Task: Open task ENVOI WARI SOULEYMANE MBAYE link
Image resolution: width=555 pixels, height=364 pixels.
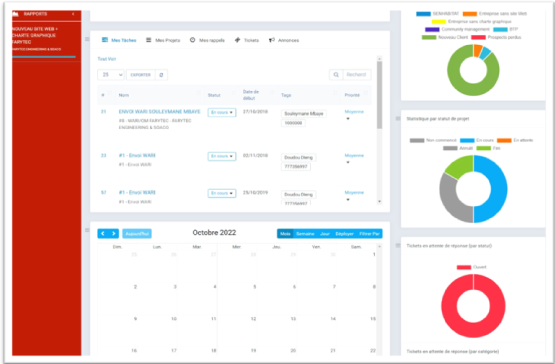Action: (160, 112)
